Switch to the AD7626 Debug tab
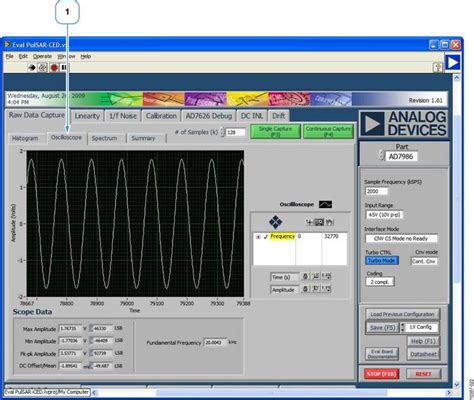This screenshot has width=474, height=400. 209,116
